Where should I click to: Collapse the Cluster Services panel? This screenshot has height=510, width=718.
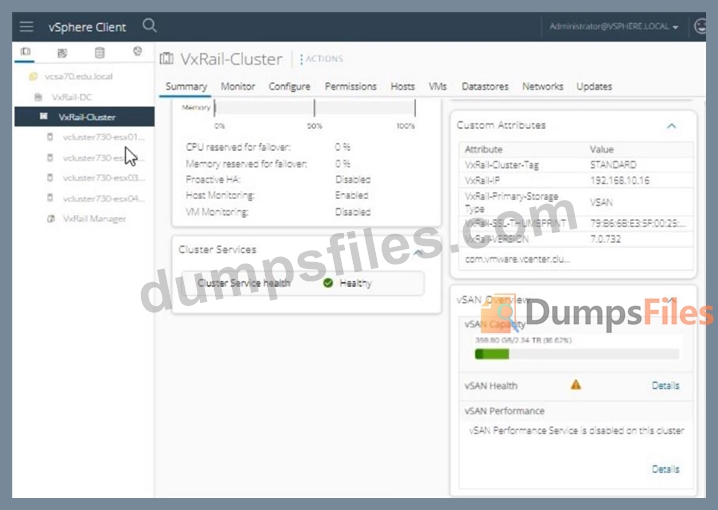pyautogui.click(x=418, y=251)
